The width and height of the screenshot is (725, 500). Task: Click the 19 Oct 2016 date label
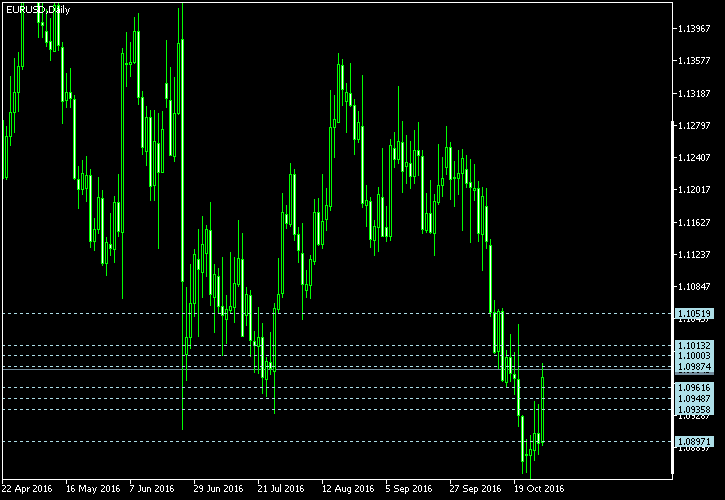pos(539,488)
